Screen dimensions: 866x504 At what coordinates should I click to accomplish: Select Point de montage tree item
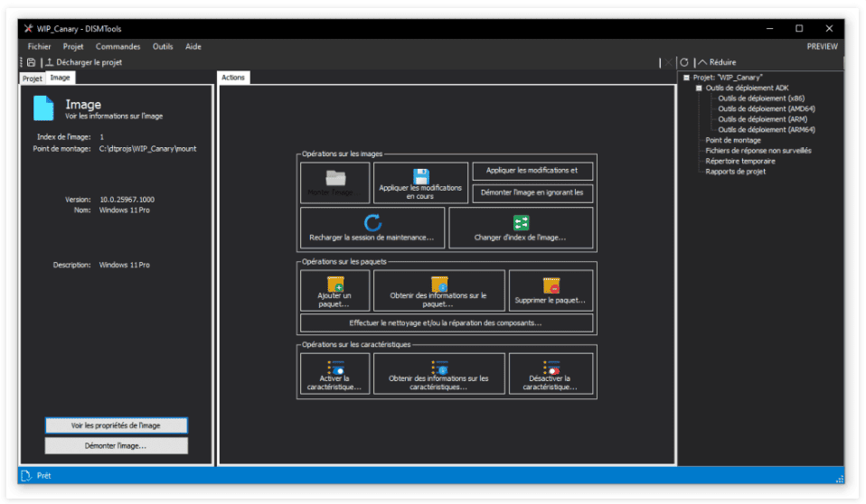(x=733, y=140)
